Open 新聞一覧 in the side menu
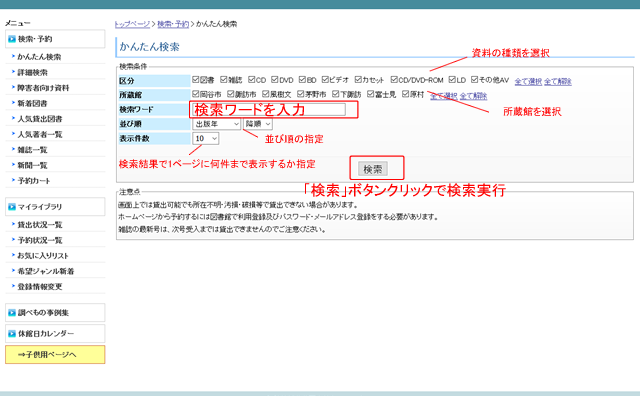 [x=33, y=165]
